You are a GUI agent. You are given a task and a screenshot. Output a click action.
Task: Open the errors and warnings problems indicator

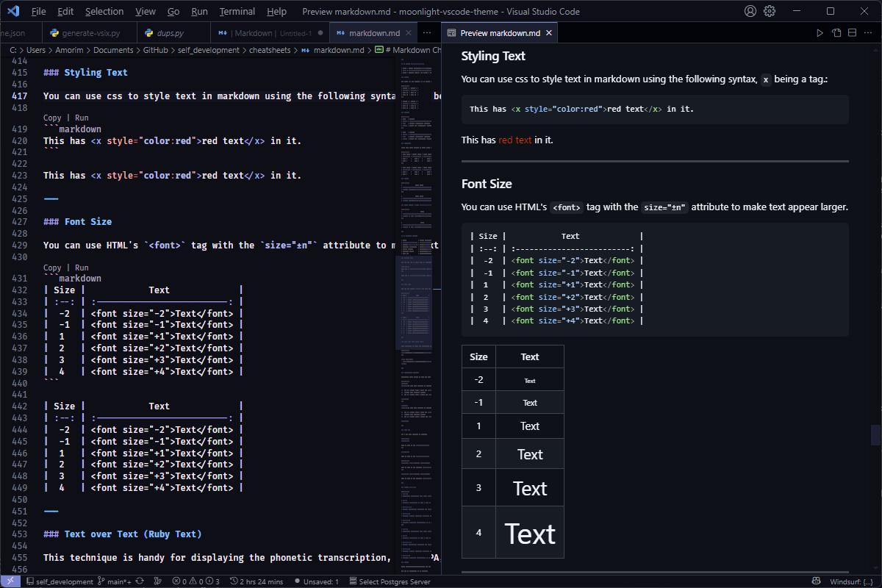click(196, 581)
